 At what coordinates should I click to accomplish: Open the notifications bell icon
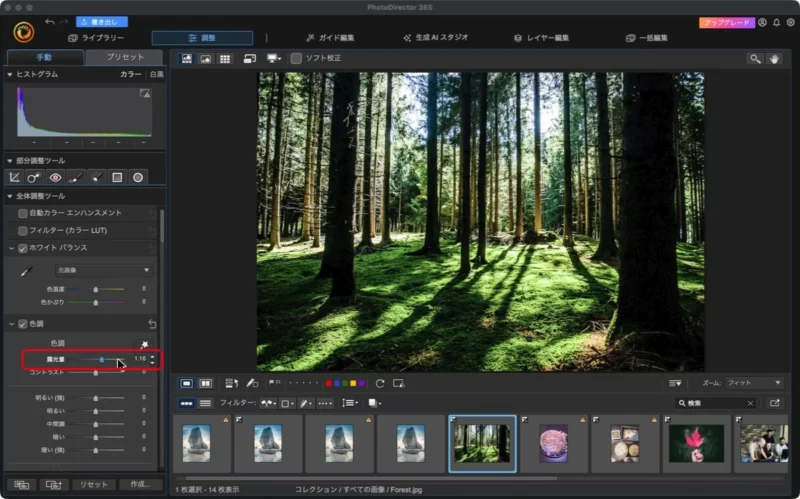[776, 22]
